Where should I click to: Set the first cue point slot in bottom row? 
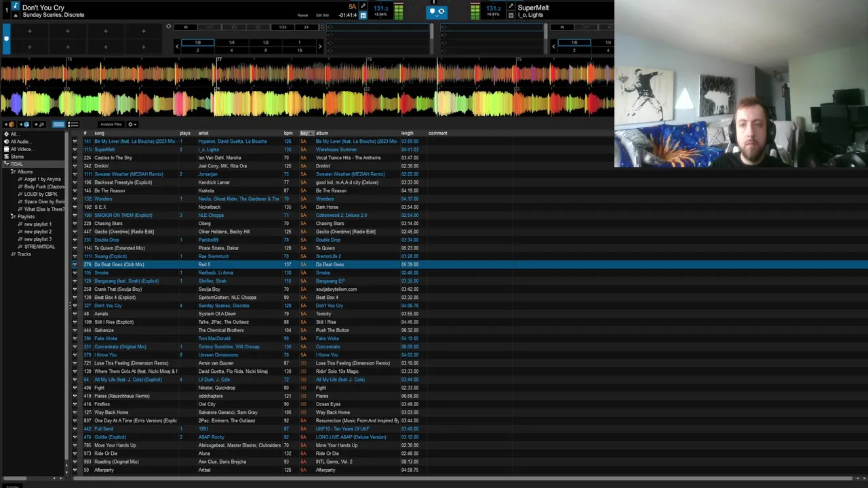coord(29,47)
